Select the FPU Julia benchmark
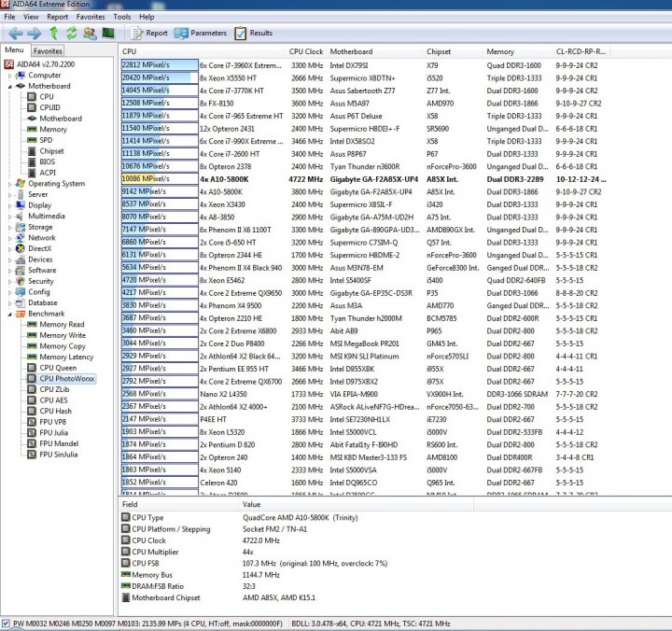672x631 pixels. click(53, 432)
